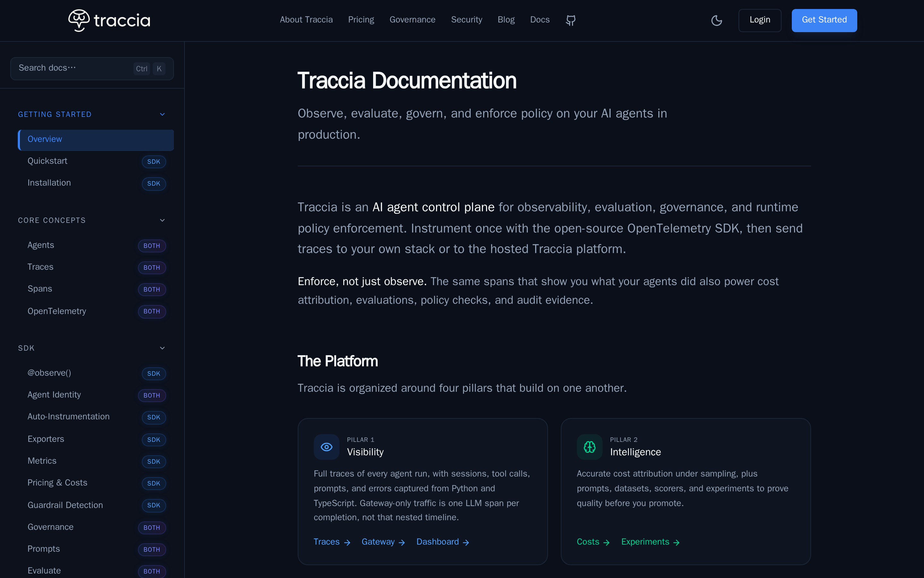Viewport: 924px width, 578px height.
Task: Focus the Search docs field
Action: 92,69
